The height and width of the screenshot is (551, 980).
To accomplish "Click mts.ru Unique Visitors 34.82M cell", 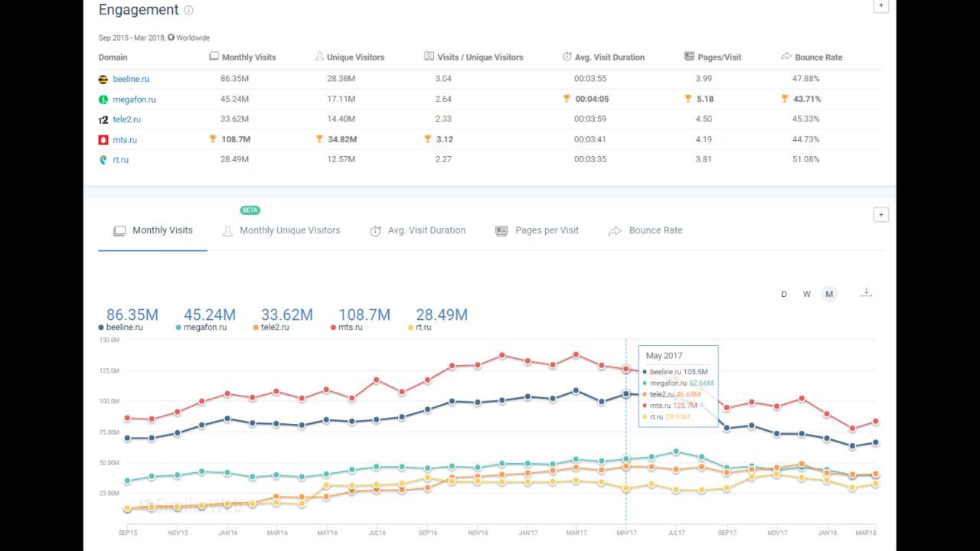I will [336, 140].
